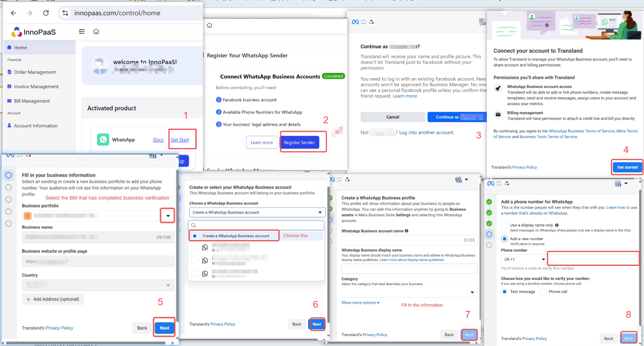Click the Get started button

(x=627, y=167)
